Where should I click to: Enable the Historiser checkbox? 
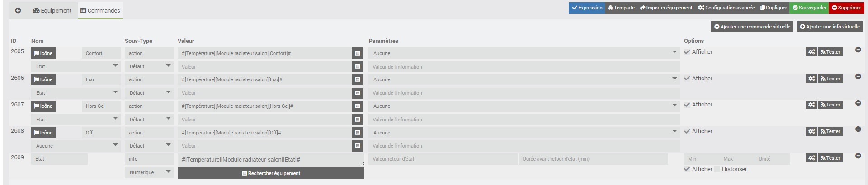point(717,169)
